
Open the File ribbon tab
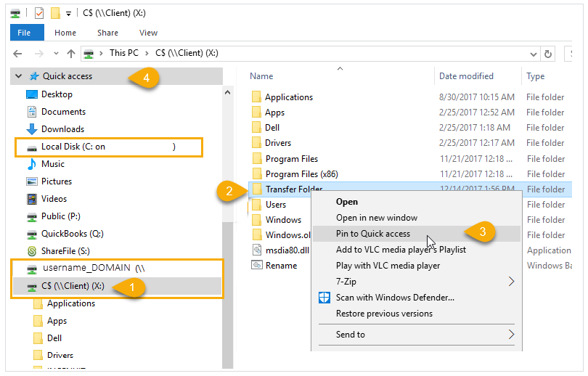[x=27, y=33]
